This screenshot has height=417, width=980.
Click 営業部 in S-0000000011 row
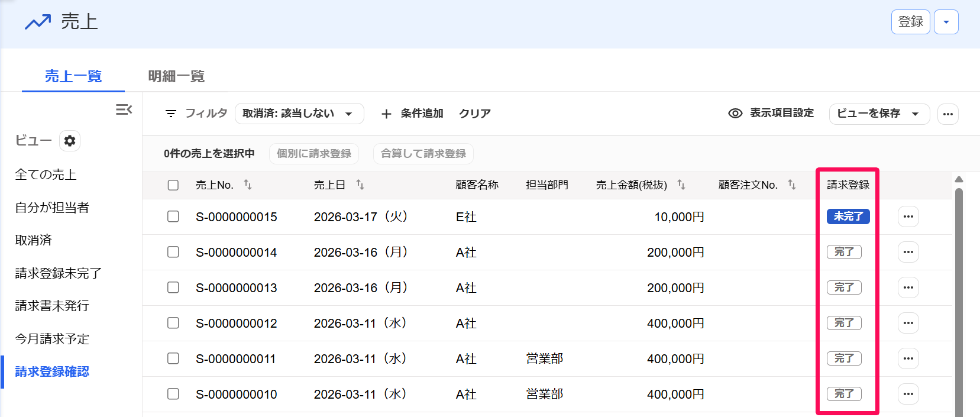(545, 358)
